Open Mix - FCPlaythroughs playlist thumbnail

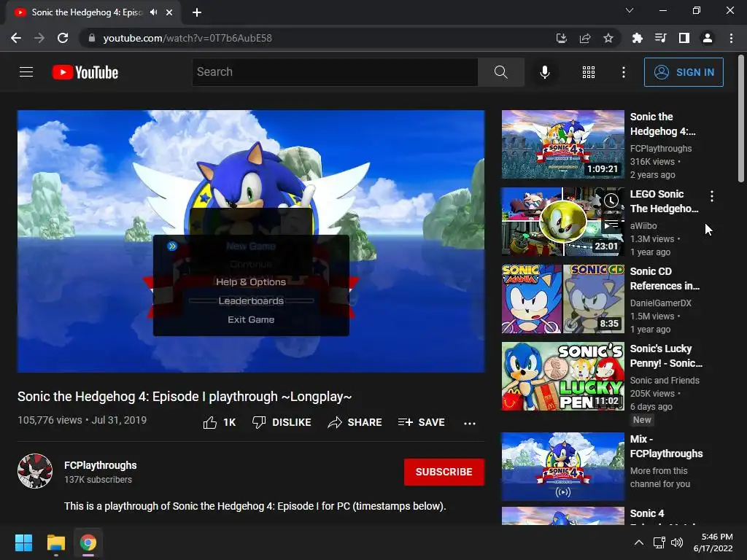pyautogui.click(x=562, y=466)
